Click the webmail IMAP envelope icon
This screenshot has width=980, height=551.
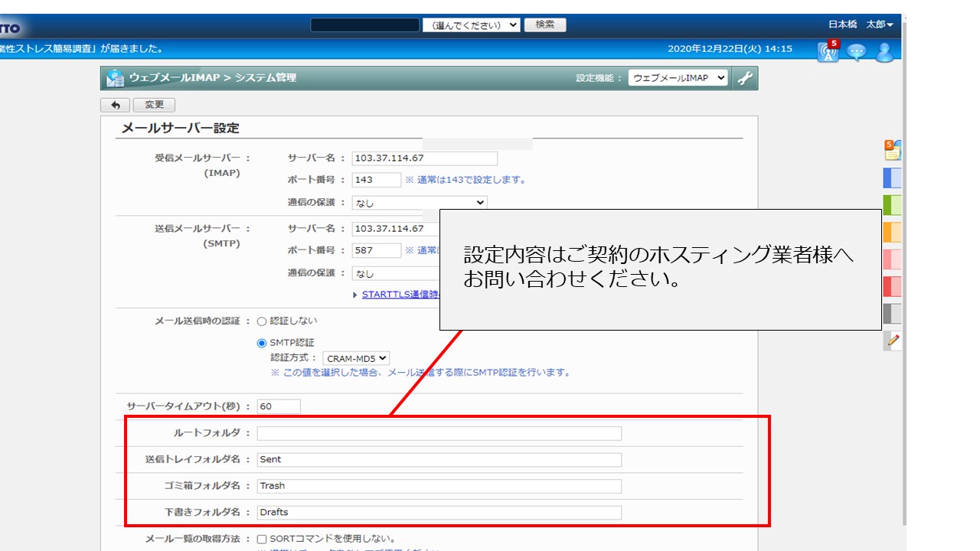(115, 78)
